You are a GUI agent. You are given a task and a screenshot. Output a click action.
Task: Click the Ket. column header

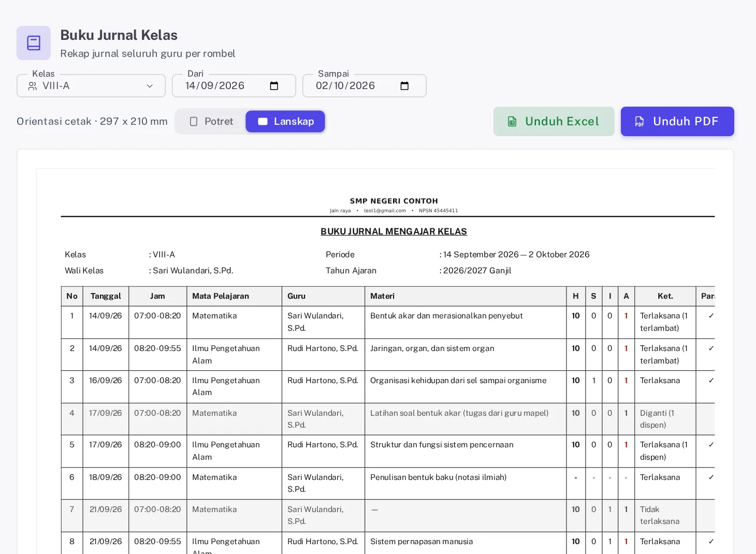click(x=665, y=296)
